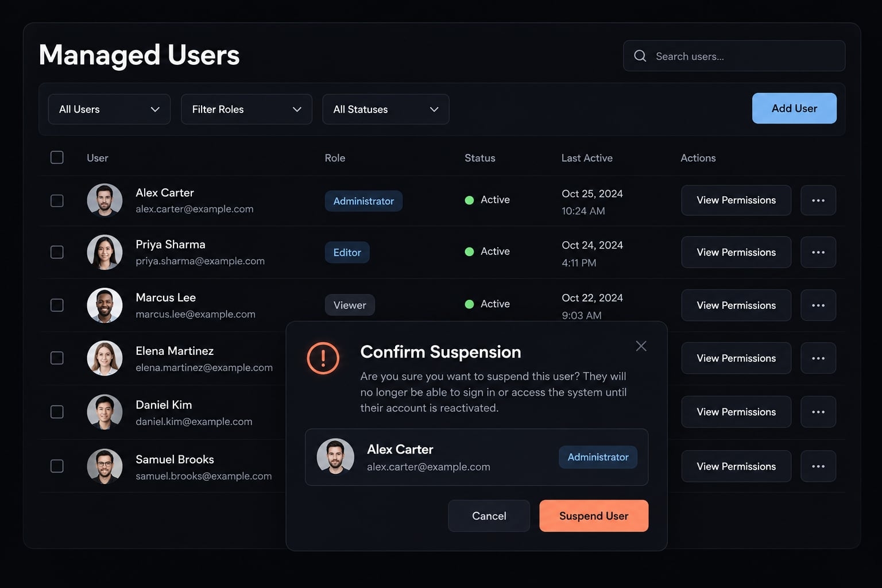Toggle the select-all checkbox in header

(x=57, y=157)
